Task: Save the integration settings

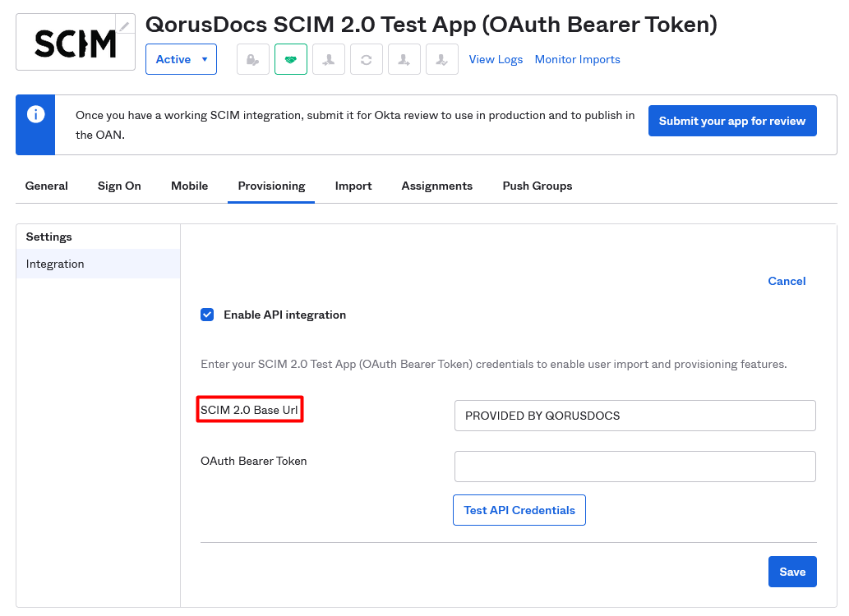Action: (x=792, y=572)
